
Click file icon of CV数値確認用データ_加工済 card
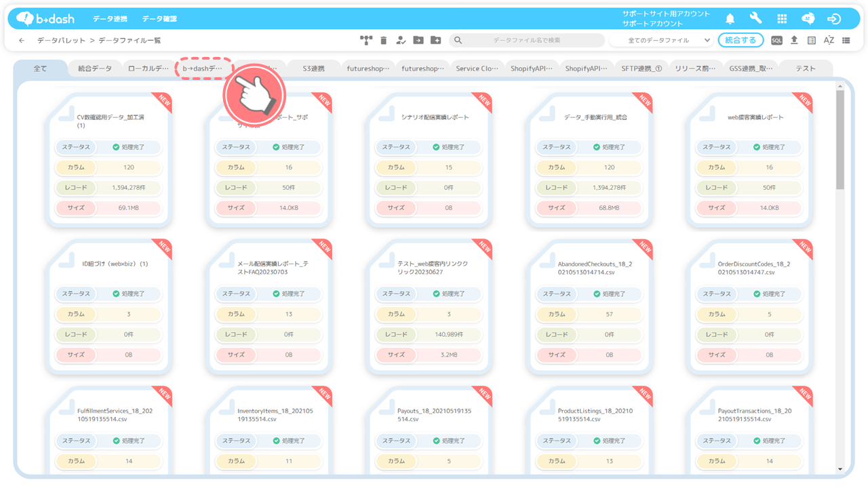pyautogui.click(x=66, y=114)
